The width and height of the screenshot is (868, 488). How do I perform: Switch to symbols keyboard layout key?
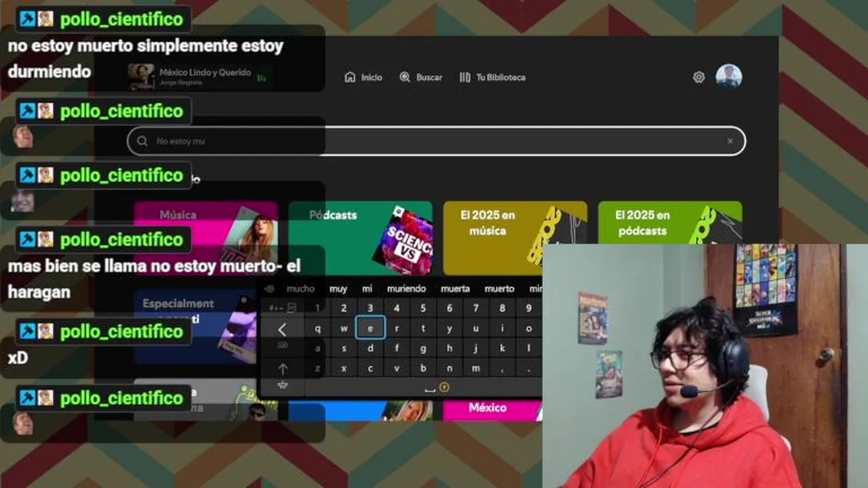point(283,308)
